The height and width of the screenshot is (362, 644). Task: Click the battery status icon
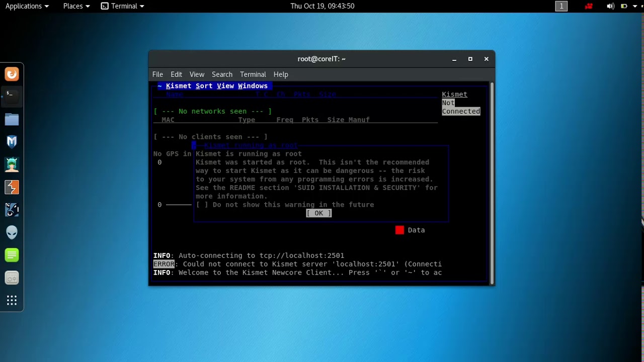(624, 6)
